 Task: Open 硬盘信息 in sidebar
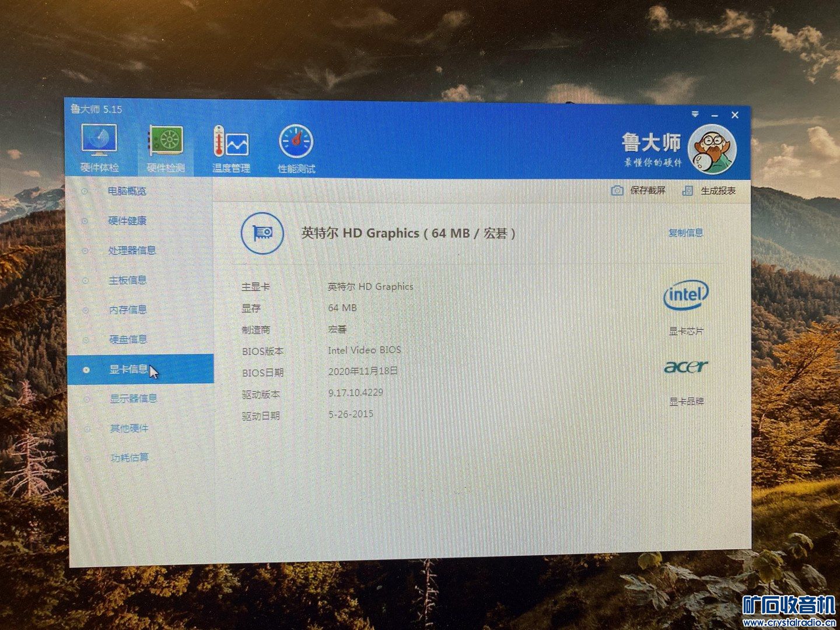point(128,339)
